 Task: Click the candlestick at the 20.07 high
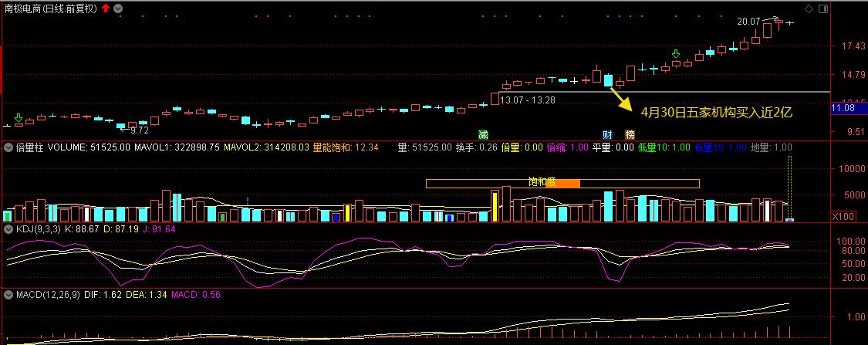coord(778,22)
